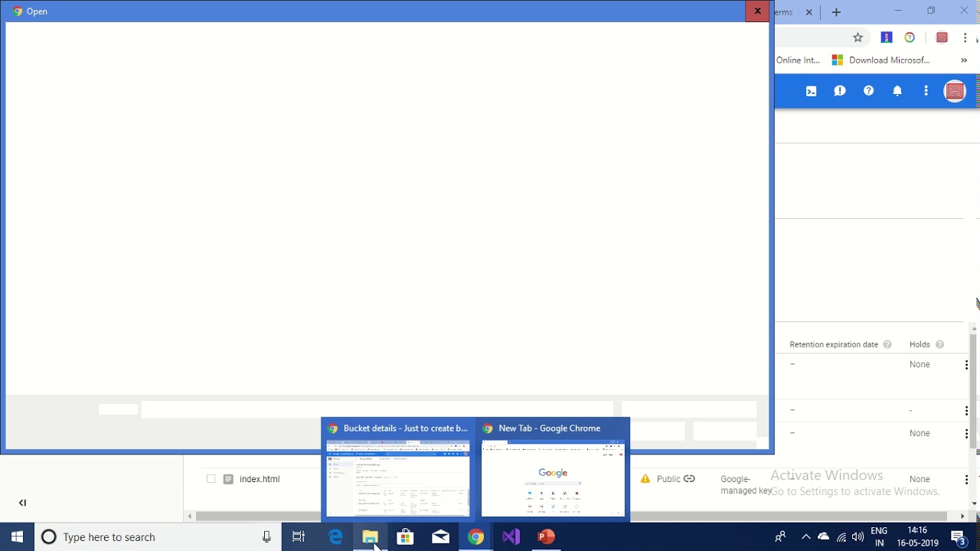This screenshot has height=551, width=980.
Task: Open more actions for the dash Holds row
Action: (x=966, y=410)
